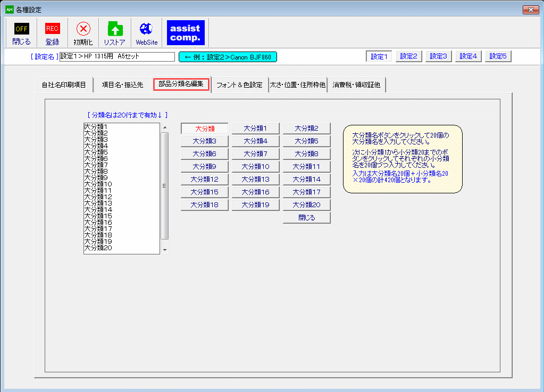Screen dimensions: 544x392
Task: Click the 初期化 reset icon
Action: point(83,32)
